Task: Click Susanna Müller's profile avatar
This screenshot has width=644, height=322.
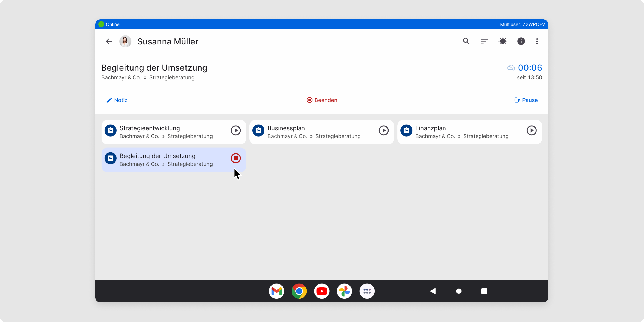Action: pos(125,41)
